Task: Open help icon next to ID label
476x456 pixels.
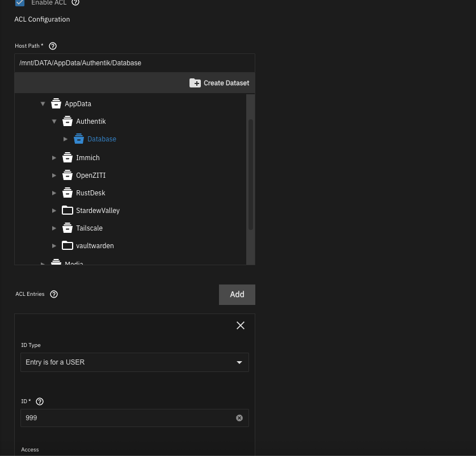Action: point(40,401)
